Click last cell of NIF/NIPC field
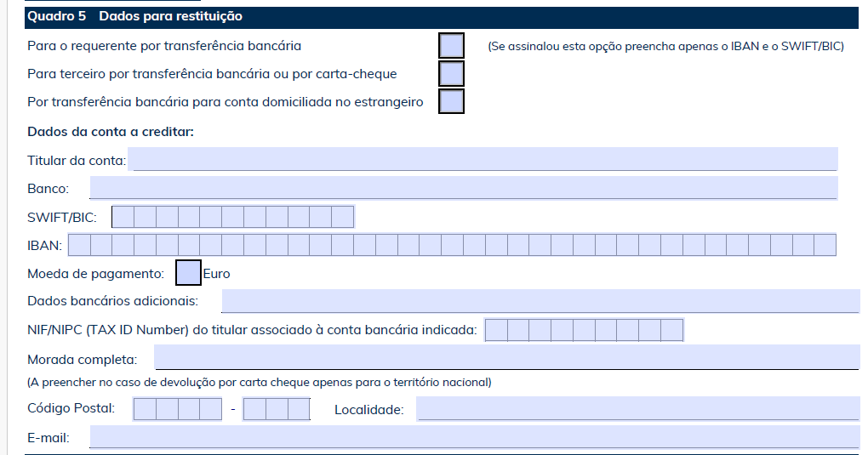The image size is (868, 455). 672,330
